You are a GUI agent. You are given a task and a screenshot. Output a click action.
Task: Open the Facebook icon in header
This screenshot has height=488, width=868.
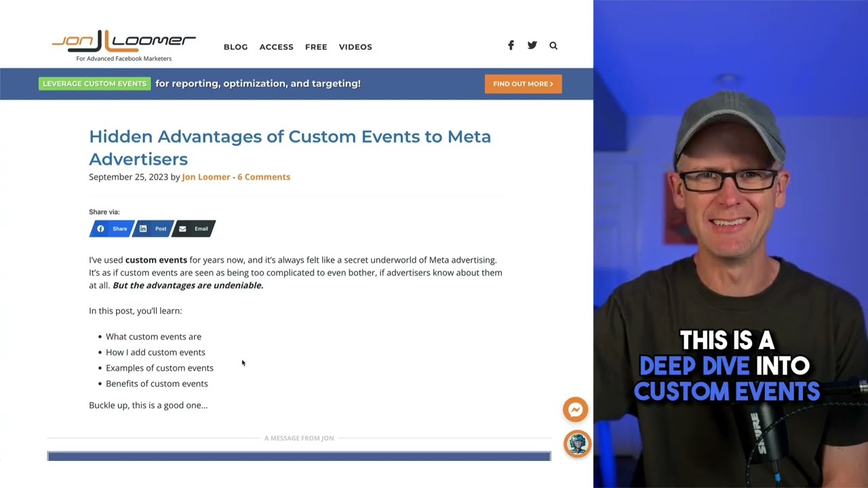pyautogui.click(x=511, y=45)
